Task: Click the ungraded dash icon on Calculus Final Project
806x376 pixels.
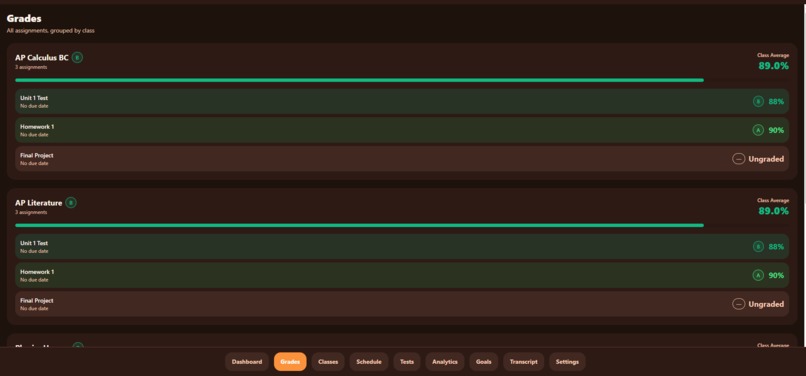Action: coord(739,159)
